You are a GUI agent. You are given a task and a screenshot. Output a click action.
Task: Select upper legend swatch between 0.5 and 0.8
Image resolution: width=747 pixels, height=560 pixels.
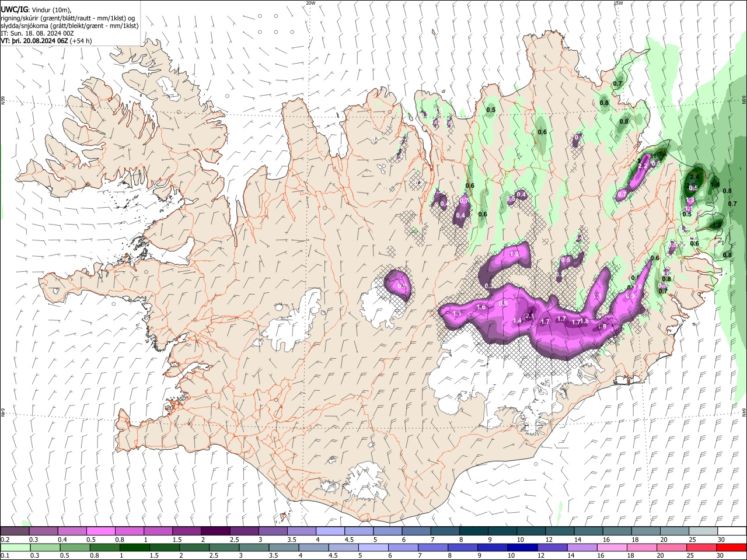coord(100,531)
